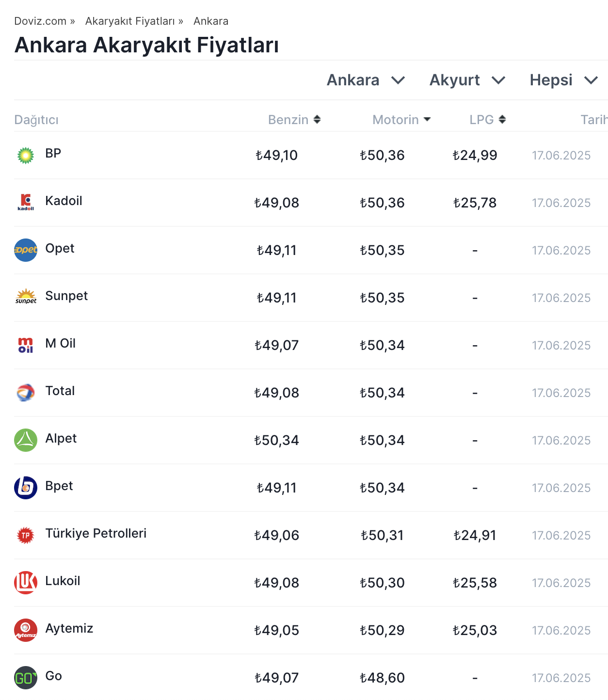Click the Aytemiz logo icon
Image resolution: width=608 pixels, height=700 pixels.
click(26, 630)
